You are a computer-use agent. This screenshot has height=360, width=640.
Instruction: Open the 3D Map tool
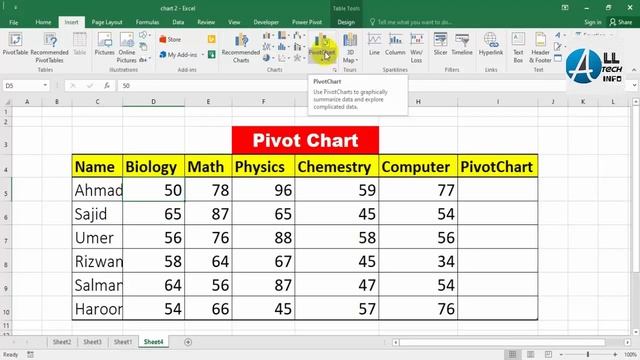pos(350,48)
